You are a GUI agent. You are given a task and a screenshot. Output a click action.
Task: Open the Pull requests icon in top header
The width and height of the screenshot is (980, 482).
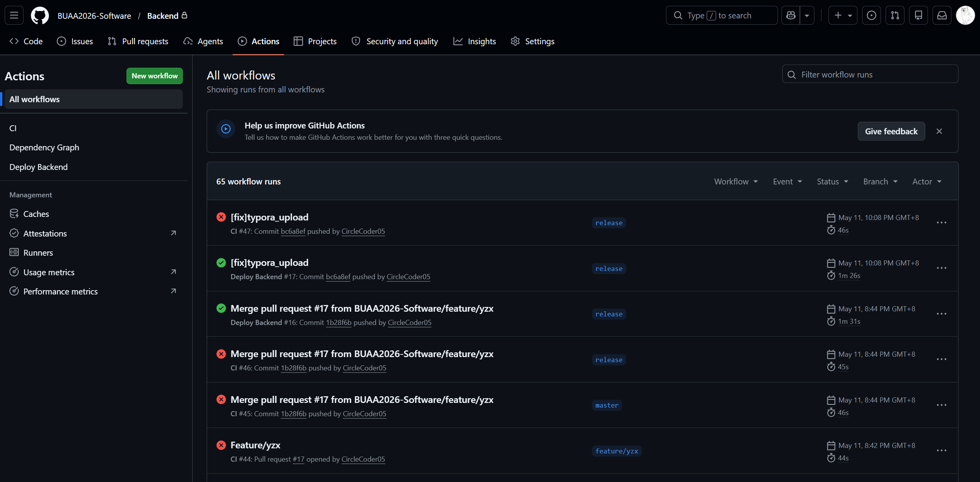895,15
